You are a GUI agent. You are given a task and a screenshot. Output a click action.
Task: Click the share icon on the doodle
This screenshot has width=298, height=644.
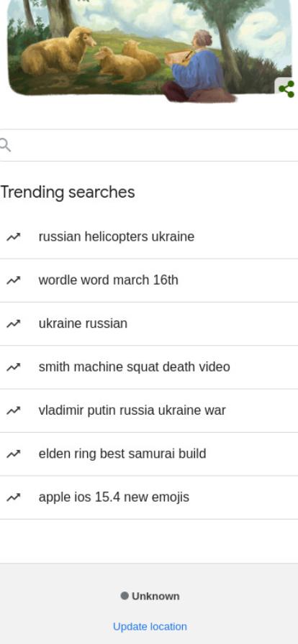click(286, 88)
